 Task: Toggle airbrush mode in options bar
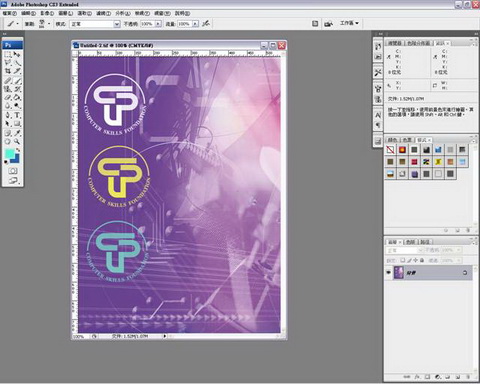coord(206,23)
